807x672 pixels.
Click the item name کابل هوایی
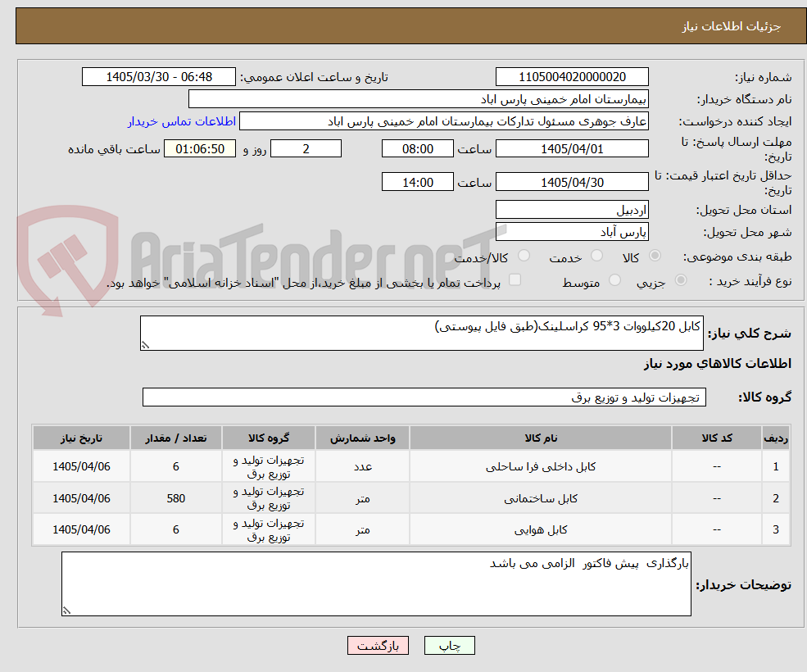pyautogui.click(x=541, y=530)
